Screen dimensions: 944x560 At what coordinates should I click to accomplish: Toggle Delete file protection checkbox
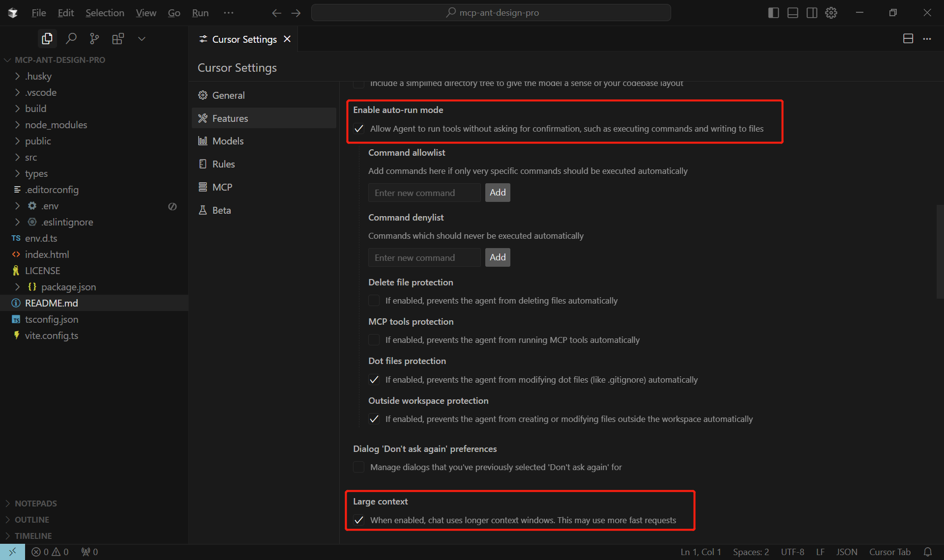pyautogui.click(x=374, y=301)
